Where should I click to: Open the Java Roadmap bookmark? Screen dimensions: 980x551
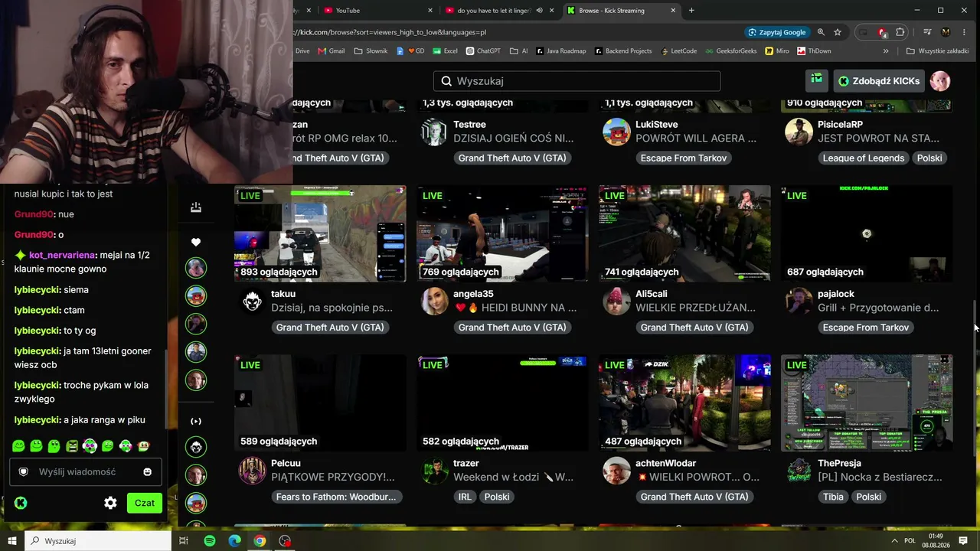pyautogui.click(x=560, y=51)
